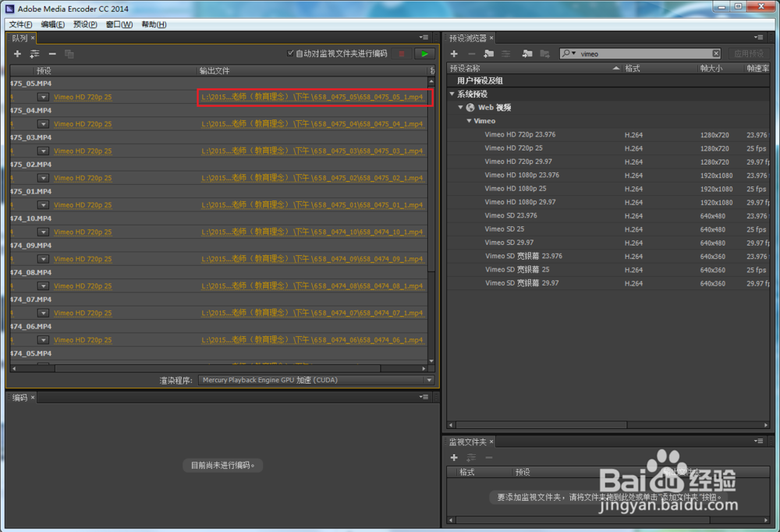This screenshot has height=532, width=780.
Task: Click the queue horizontal scrollbar right arrow
Action: tap(424, 369)
